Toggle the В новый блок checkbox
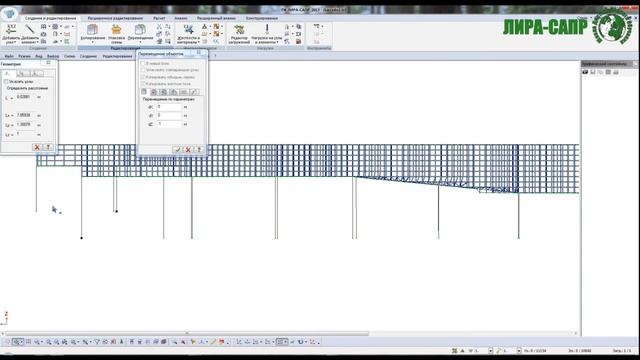 pos(143,64)
